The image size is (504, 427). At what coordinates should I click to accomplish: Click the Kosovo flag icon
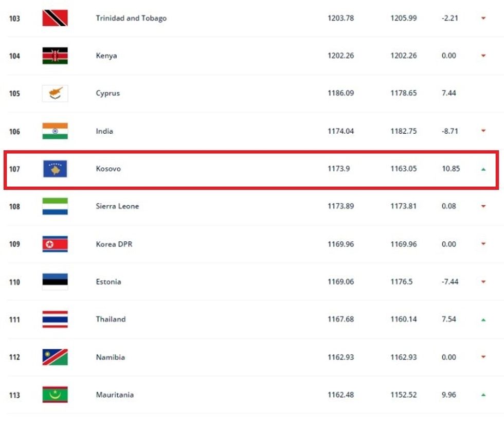coord(55,169)
